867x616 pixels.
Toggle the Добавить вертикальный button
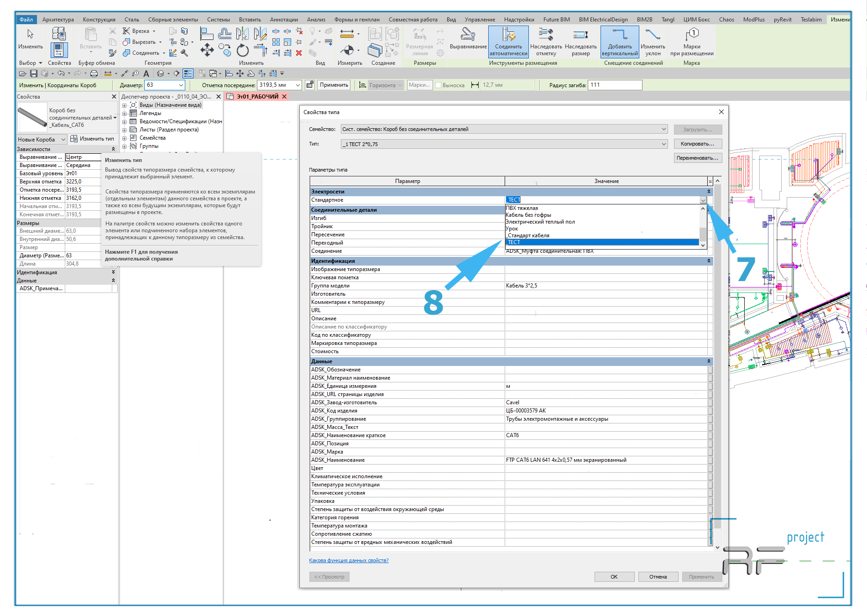pos(620,42)
